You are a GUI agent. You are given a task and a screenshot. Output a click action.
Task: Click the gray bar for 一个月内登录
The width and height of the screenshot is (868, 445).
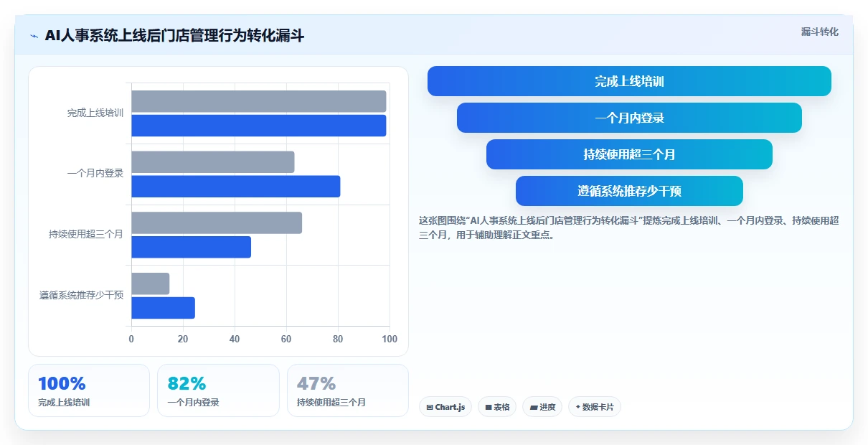(213, 162)
